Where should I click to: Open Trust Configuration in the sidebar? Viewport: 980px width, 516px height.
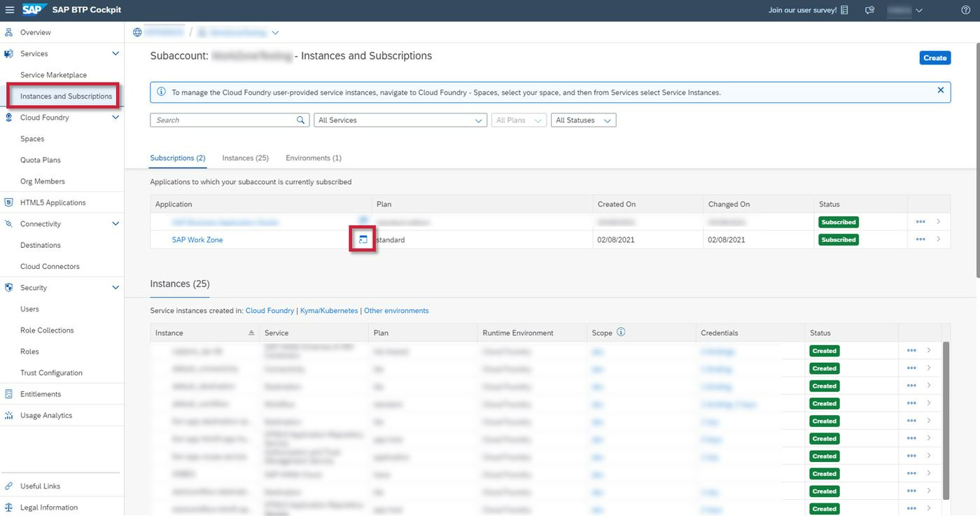coord(51,373)
